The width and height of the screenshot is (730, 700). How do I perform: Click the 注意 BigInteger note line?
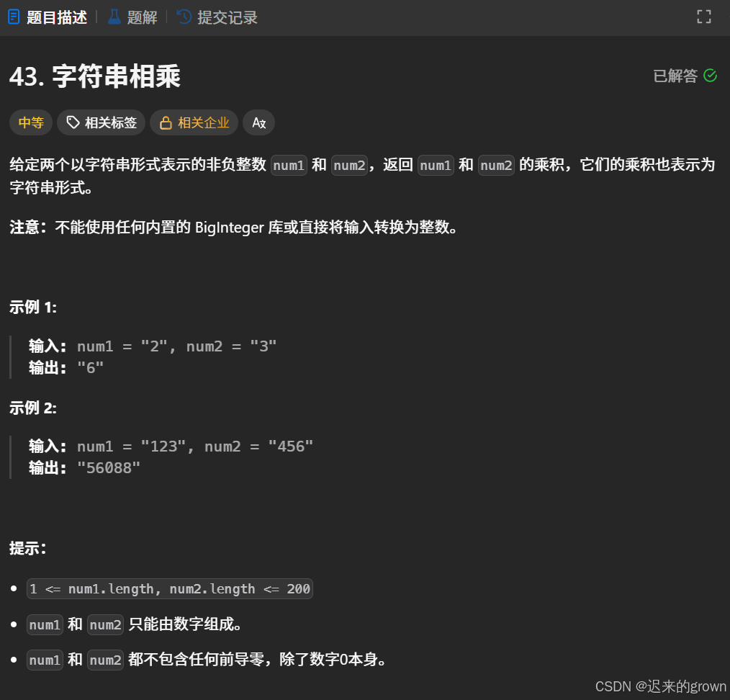click(x=233, y=228)
